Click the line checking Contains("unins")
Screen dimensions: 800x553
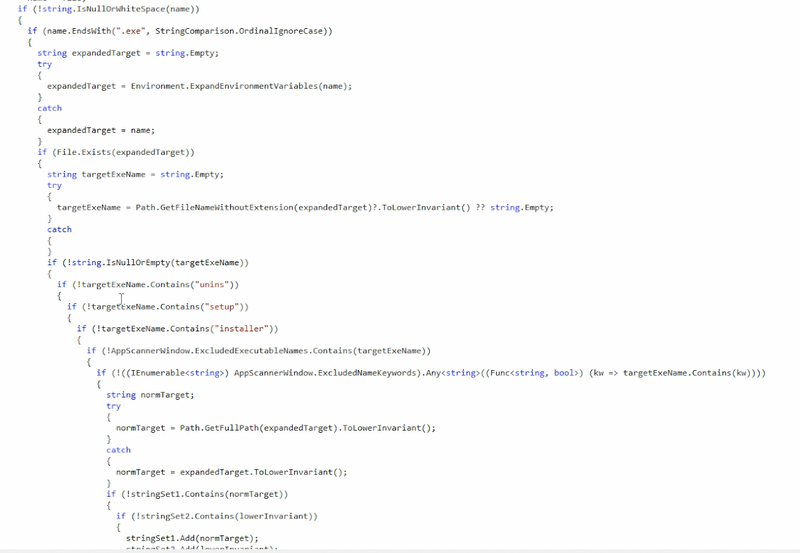click(148, 285)
